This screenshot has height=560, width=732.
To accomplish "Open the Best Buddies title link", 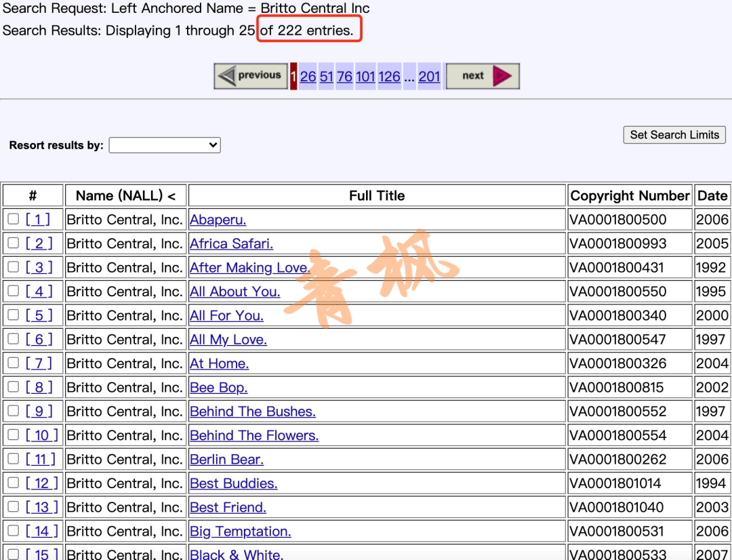I will pos(234,483).
